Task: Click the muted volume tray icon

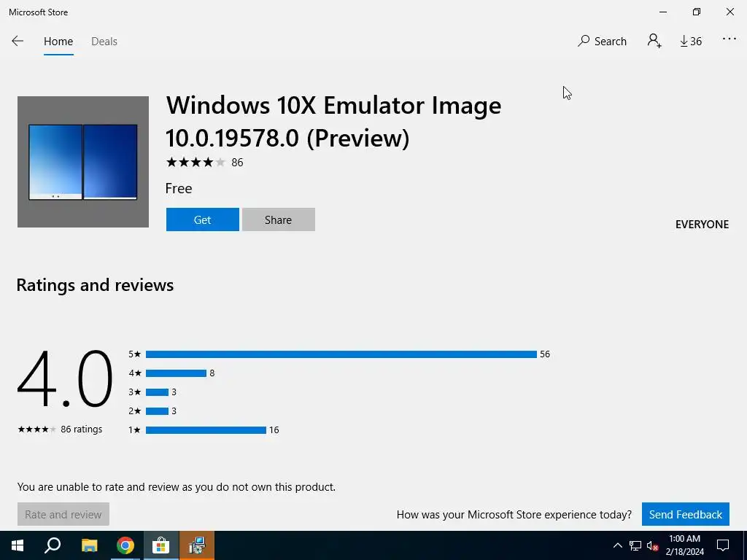Action: (x=652, y=545)
